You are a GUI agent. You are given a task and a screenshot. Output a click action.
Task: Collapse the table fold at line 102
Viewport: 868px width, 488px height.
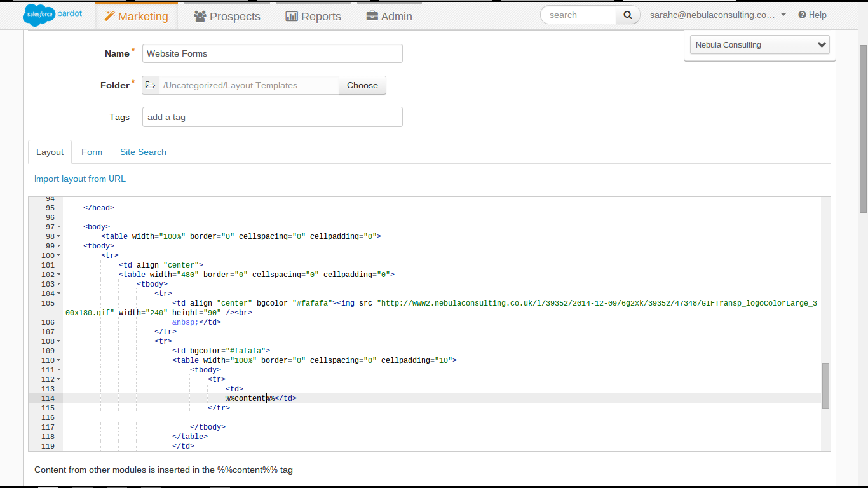tap(58, 274)
